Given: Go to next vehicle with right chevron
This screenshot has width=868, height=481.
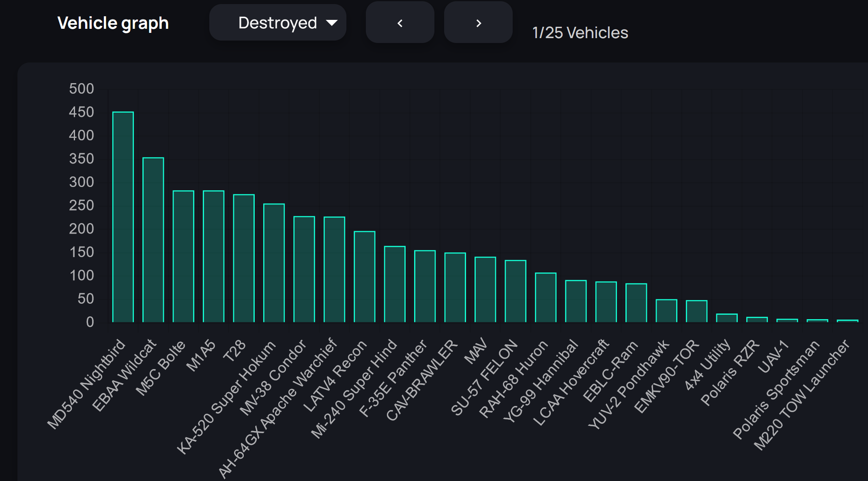Looking at the screenshot, I should tap(478, 23).
